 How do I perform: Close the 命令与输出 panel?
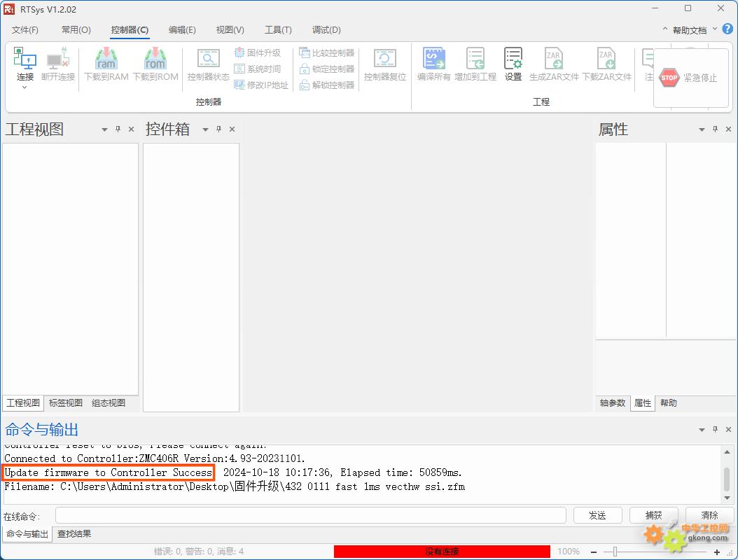point(729,429)
